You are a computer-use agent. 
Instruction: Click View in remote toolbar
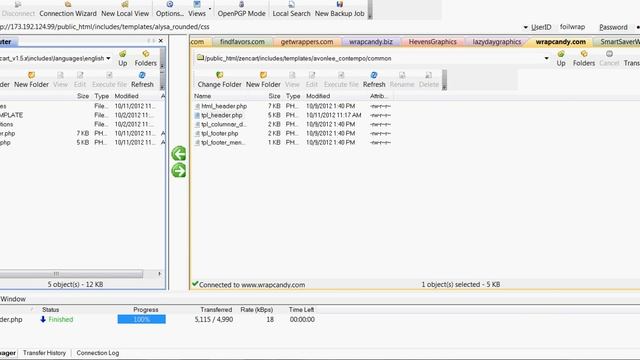[x=292, y=80]
